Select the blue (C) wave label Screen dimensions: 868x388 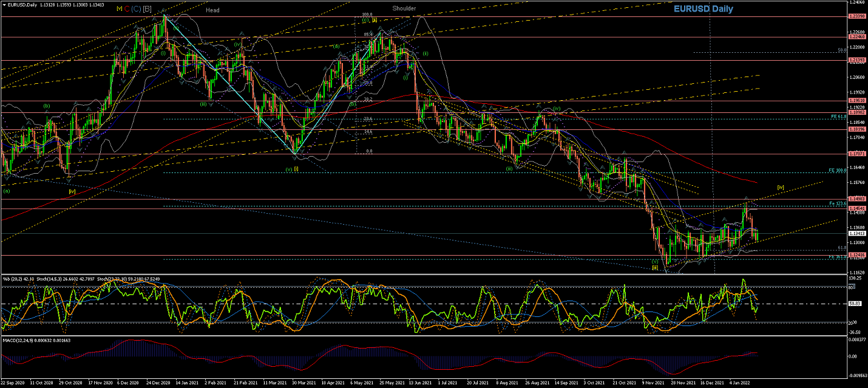[x=137, y=9]
